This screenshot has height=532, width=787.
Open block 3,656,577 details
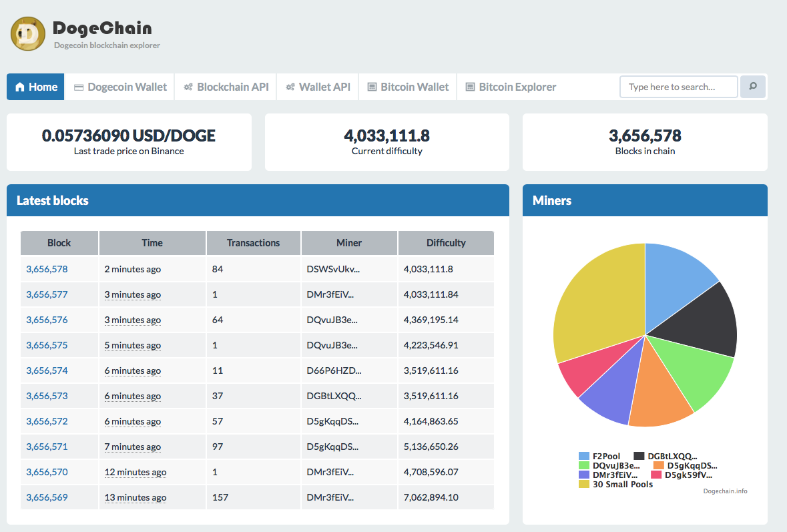point(47,294)
